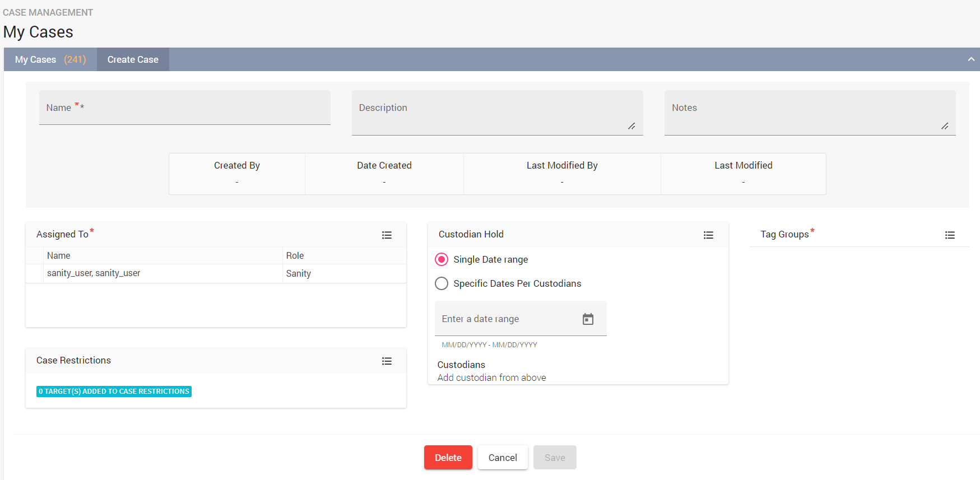This screenshot has width=980, height=480.
Task: Click the Description field resize handle
Action: pos(631,126)
